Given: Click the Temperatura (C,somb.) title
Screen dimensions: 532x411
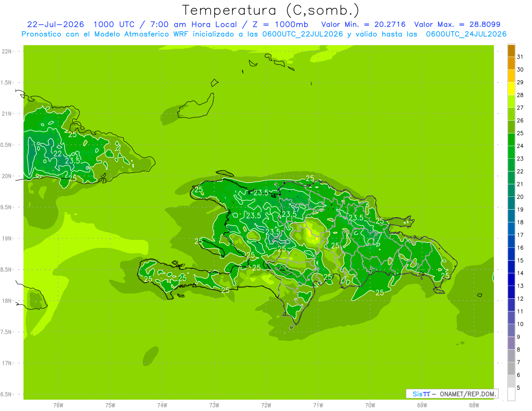Looking at the screenshot, I should pyautogui.click(x=270, y=10).
